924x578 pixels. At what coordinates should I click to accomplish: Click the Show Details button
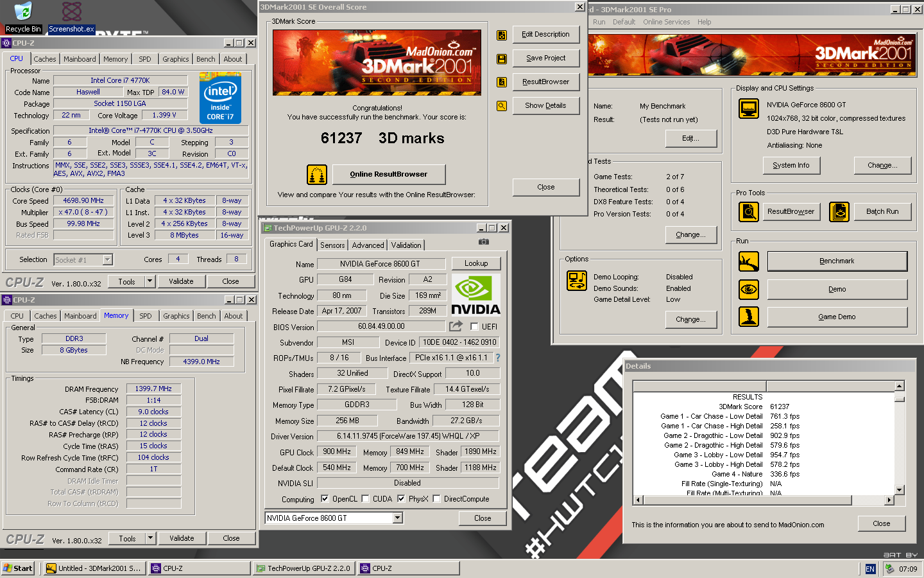[545, 105]
